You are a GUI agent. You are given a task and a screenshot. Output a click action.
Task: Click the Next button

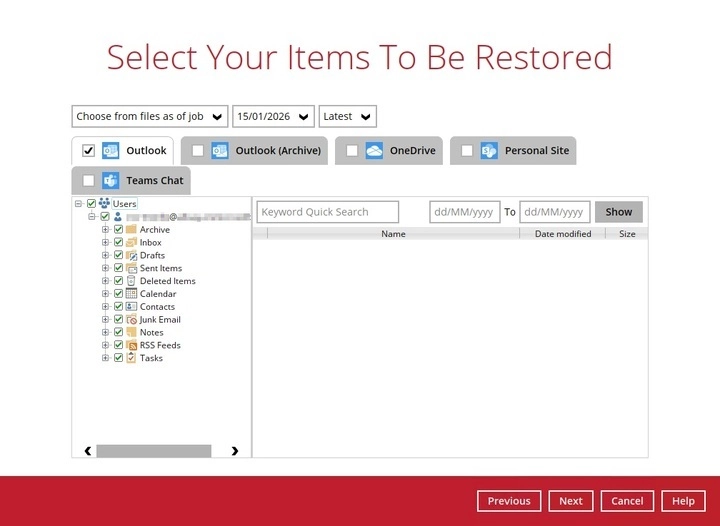click(x=570, y=501)
